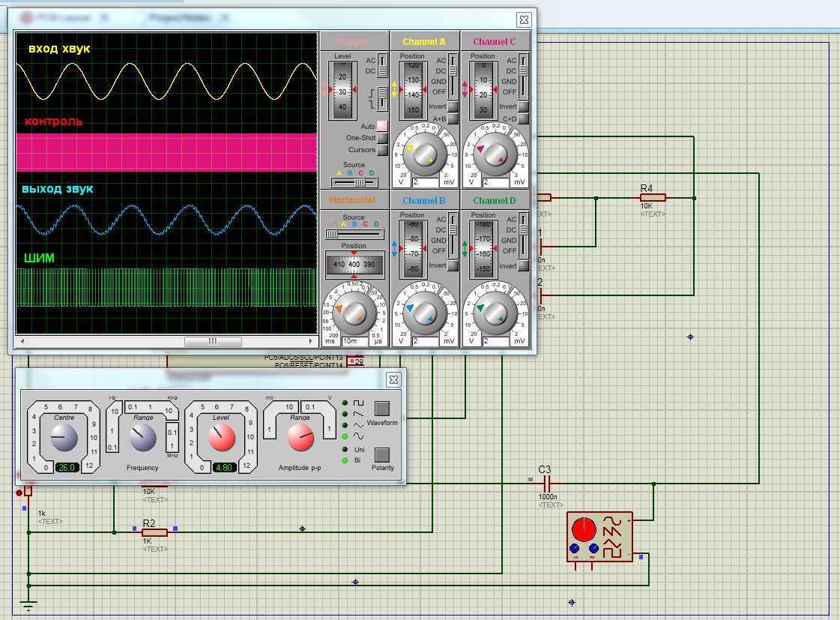Toggle the Channel A A+B mode button
This screenshot has height=620, width=840.
click(453, 119)
